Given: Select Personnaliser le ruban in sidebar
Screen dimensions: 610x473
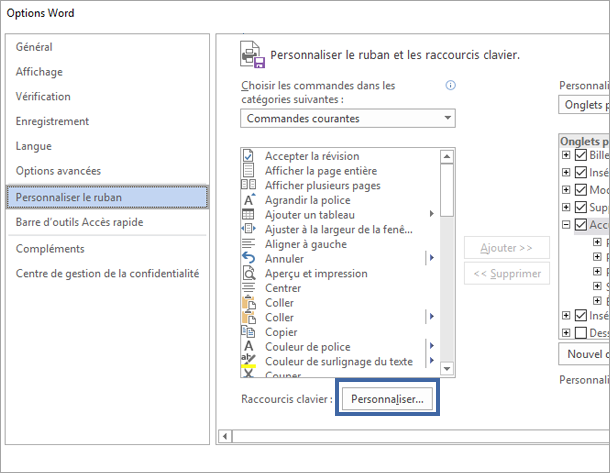Looking at the screenshot, I should 107,197.
